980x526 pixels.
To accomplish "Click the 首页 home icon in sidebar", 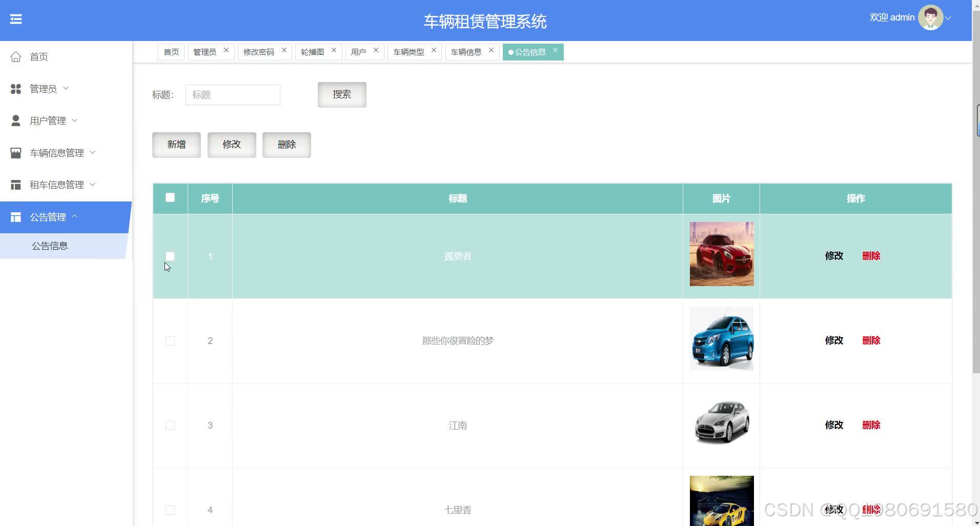I will coord(15,57).
